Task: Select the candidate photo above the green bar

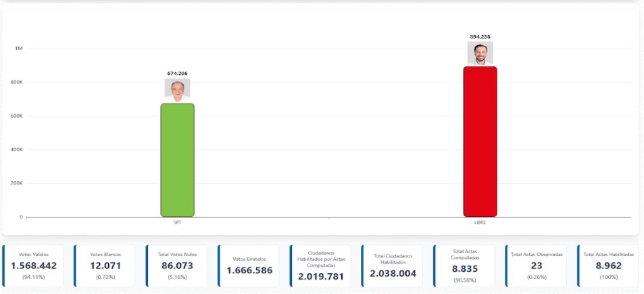Action: click(177, 89)
